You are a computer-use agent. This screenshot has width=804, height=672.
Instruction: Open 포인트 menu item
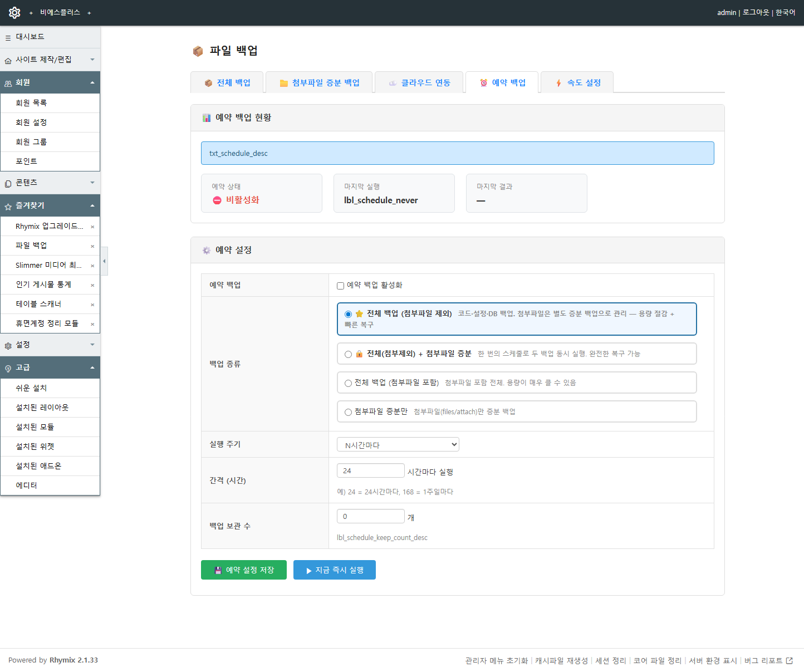[50, 161]
